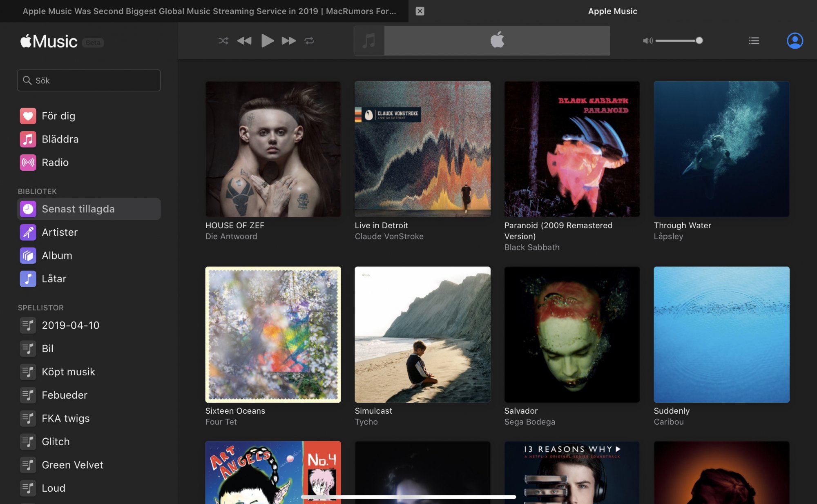This screenshot has width=817, height=504.
Task: Open the Febueder playlist
Action: pos(89,395)
